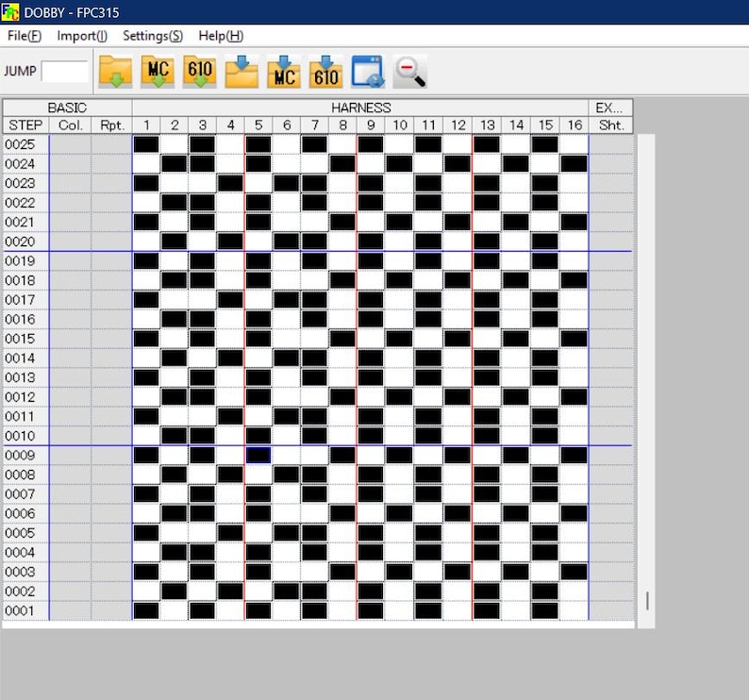Select step row 0001

[25, 610]
